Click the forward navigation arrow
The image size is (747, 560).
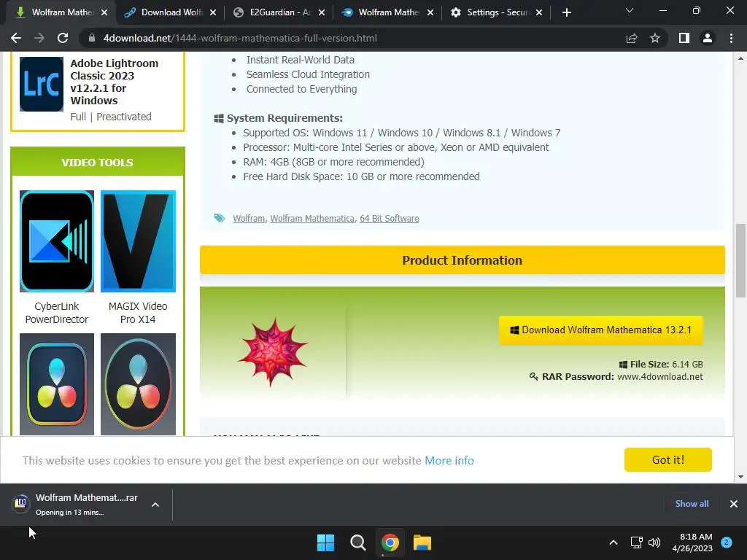[39, 38]
